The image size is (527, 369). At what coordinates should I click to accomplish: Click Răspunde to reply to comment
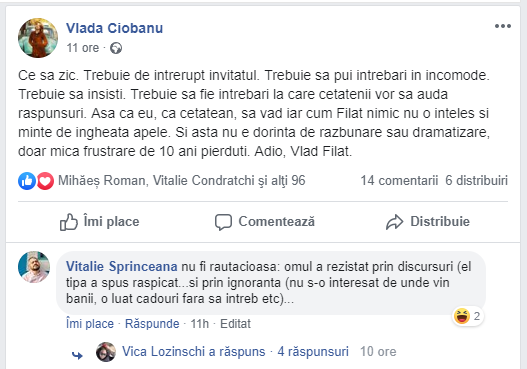(152, 324)
